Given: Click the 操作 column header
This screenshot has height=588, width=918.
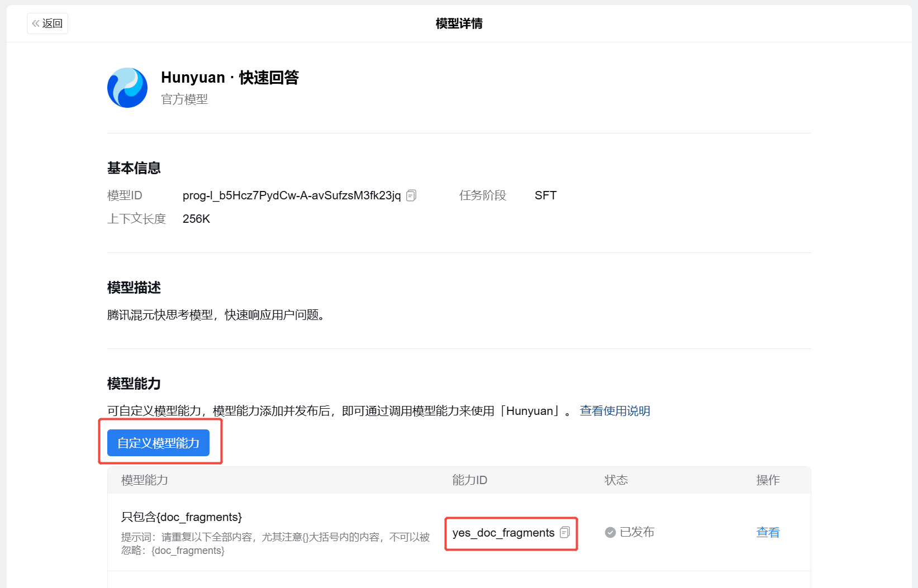Looking at the screenshot, I should coord(768,480).
